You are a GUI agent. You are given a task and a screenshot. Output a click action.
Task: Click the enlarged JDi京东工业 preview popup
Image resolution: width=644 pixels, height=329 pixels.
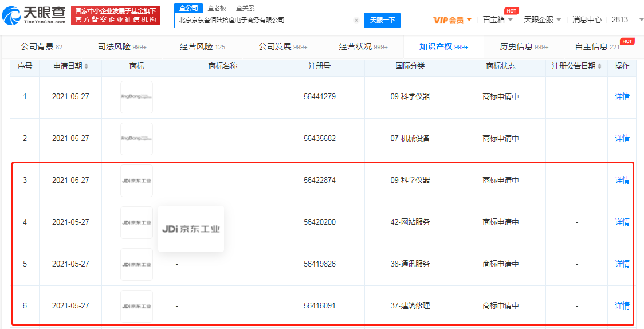191,229
